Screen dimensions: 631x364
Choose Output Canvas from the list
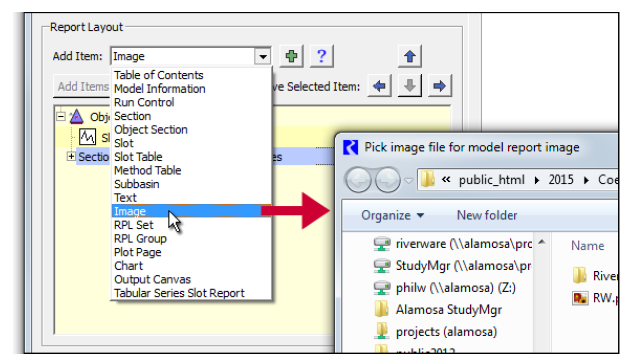[x=152, y=280]
